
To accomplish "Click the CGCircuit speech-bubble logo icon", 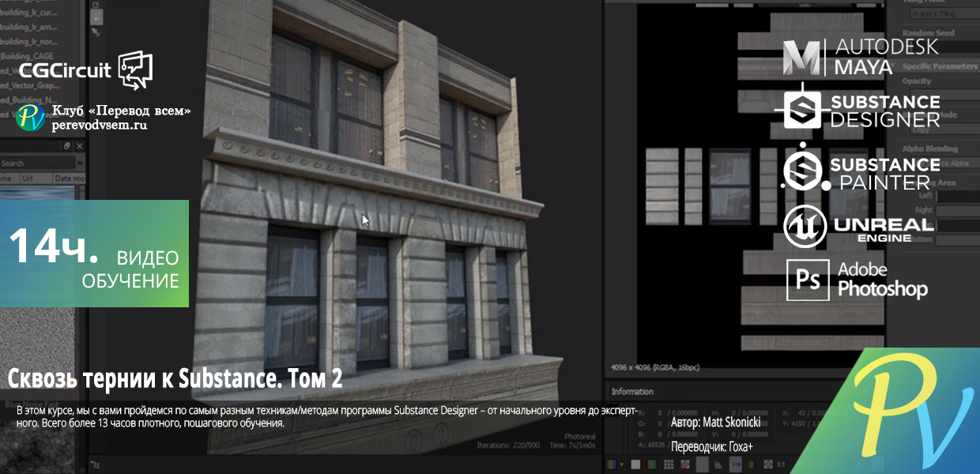I will coord(135,70).
